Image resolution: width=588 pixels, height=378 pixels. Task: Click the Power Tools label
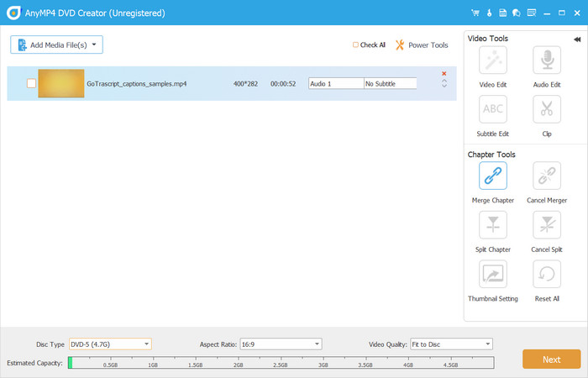[x=428, y=45]
